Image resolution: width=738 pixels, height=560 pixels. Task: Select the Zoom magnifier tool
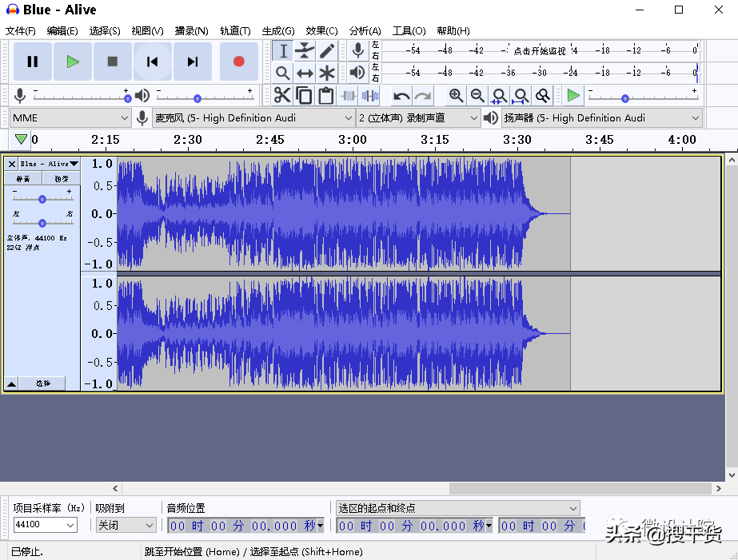(x=283, y=73)
